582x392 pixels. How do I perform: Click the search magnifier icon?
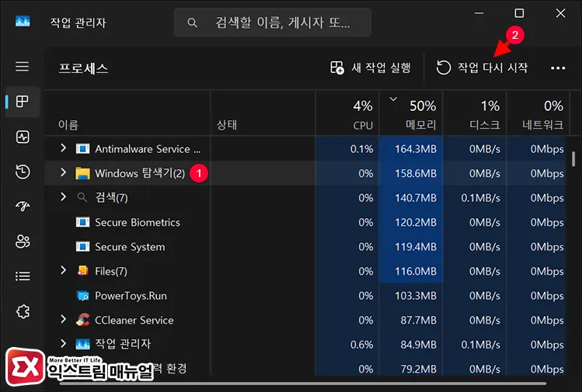(192, 23)
